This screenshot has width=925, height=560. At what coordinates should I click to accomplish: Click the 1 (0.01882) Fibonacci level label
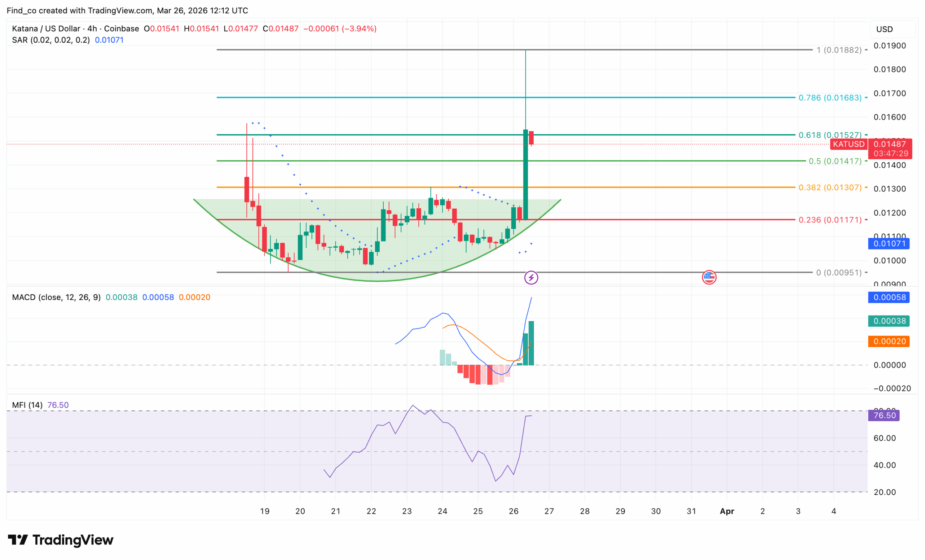pos(839,50)
